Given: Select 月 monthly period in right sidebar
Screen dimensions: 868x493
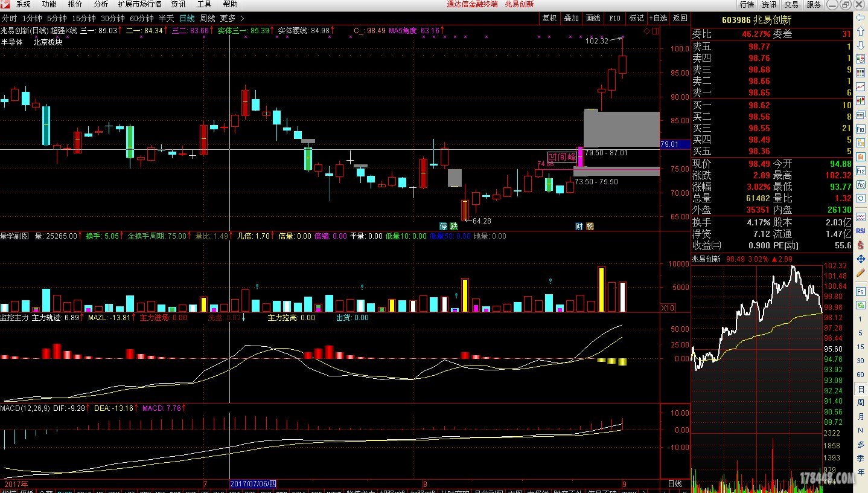Looking at the screenshot, I should 860,416.
